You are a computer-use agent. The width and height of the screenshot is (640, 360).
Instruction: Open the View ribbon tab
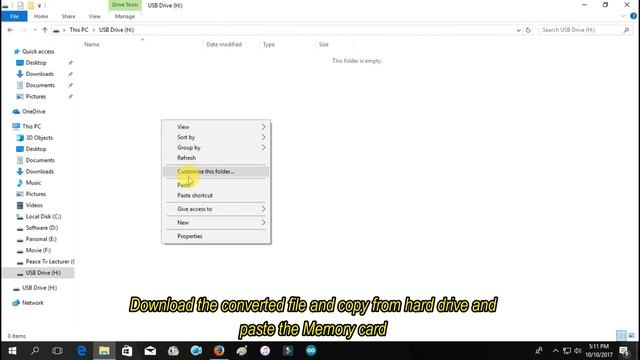point(94,16)
